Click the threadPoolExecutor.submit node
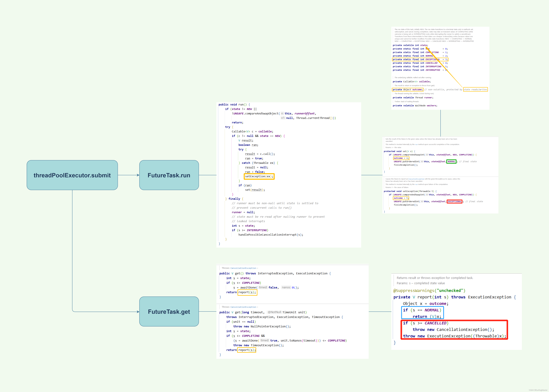The height and width of the screenshot is (392, 549). tap(72, 175)
